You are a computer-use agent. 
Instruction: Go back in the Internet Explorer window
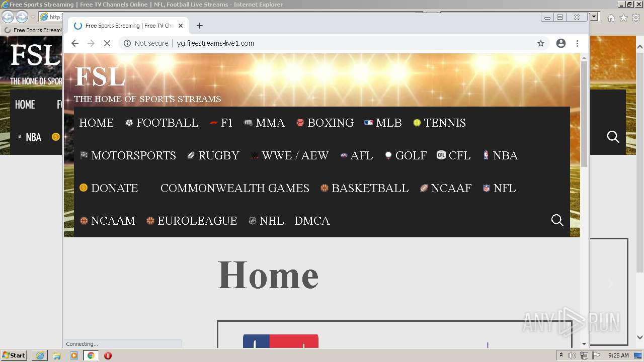8,17
